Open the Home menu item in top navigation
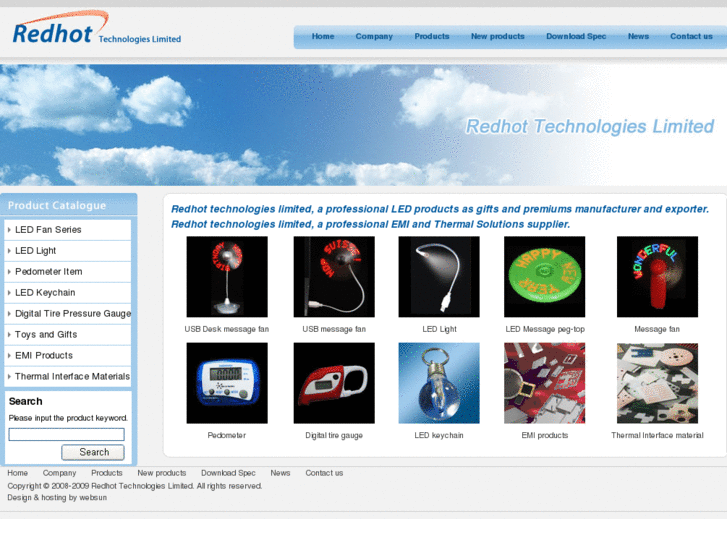 point(323,36)
